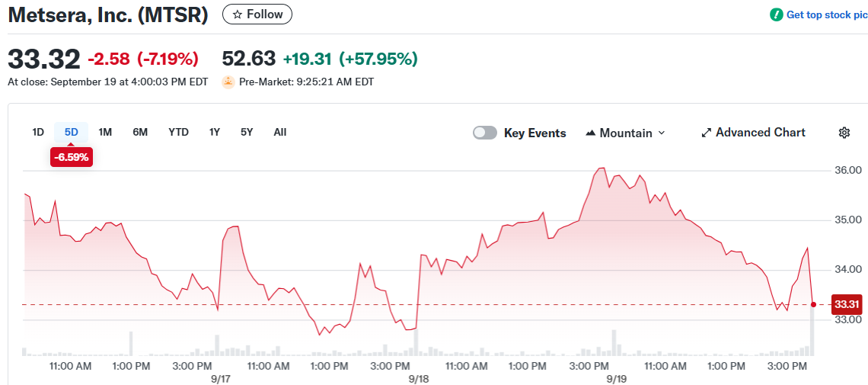Click the -2.58 (-7.19%) change
The width and height of the screenshot is (868, 385).
pyautogui.click(x=143, y=59)
